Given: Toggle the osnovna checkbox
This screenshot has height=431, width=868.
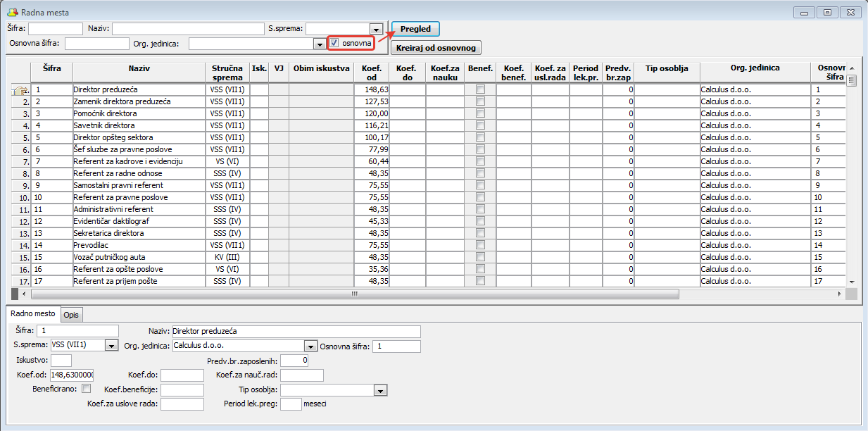Looking at the screenshot, I should coord(335,44).
